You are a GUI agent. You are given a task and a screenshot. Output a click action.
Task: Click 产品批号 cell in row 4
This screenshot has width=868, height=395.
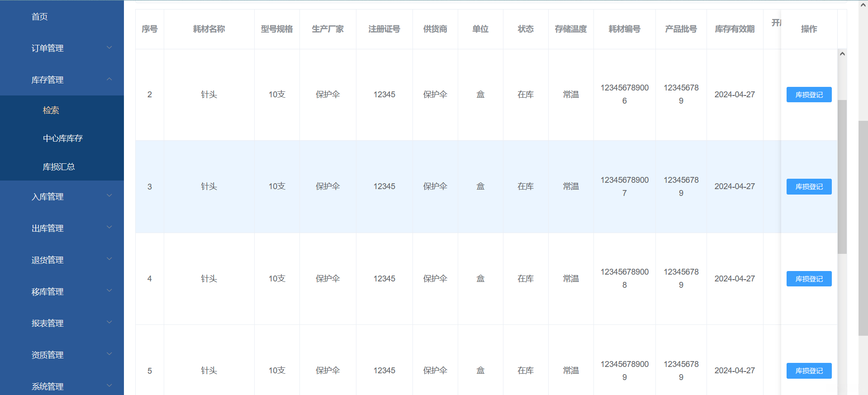click(x=681, y=278)
